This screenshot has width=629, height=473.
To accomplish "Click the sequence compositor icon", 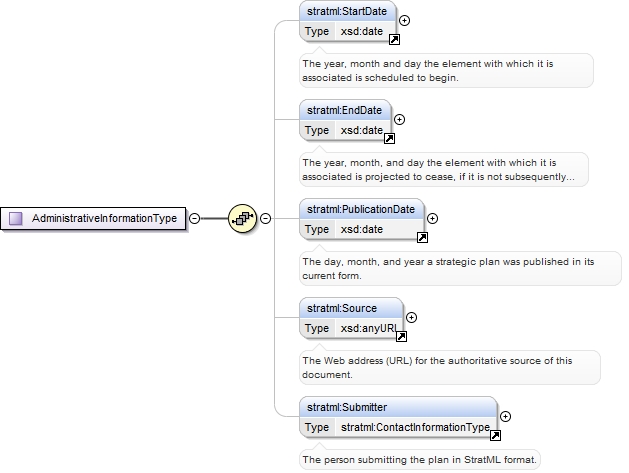I will 242,218.
